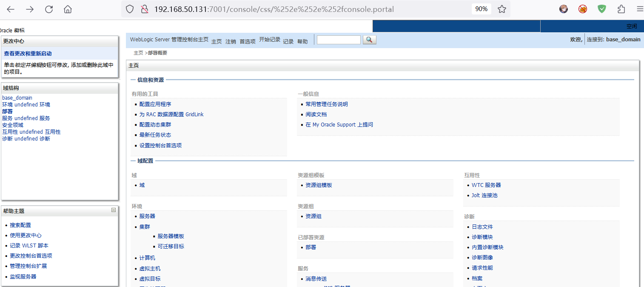Click 为 RAC 数据源配置 GridLink
The height and width of the screenshot is (287, 644).
click(171, 115)
